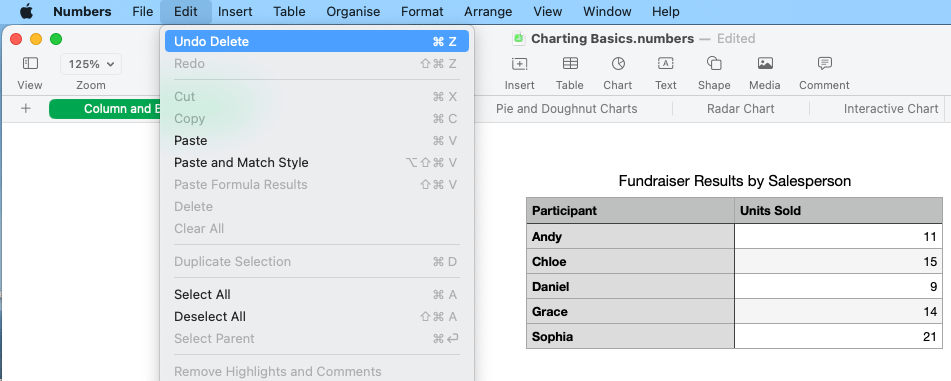Switch to the Radar Chart sheet tab
This screenshot has height=381, width=951.
(741, 109)
